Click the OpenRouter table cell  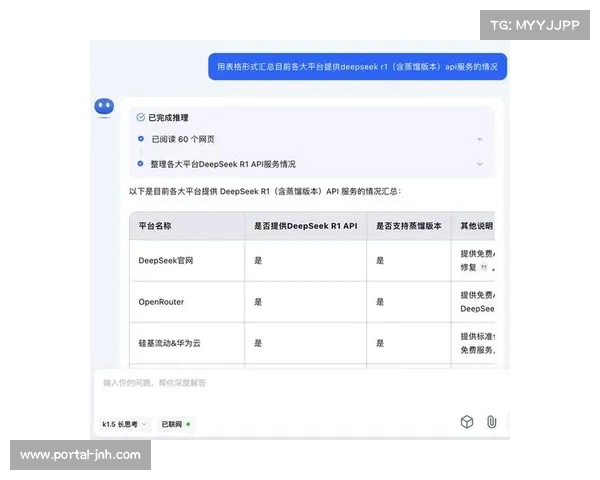tap(161, 301)
